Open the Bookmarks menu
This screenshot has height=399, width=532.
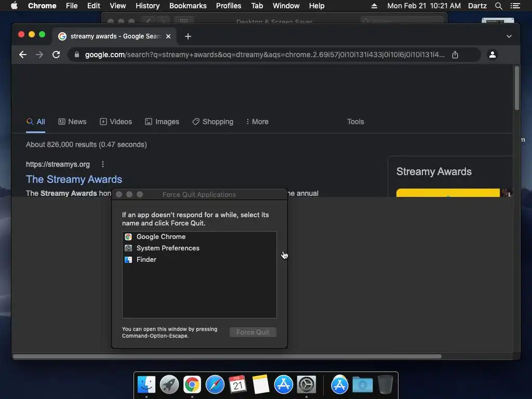pyautogui.click(x=188, y=6)
